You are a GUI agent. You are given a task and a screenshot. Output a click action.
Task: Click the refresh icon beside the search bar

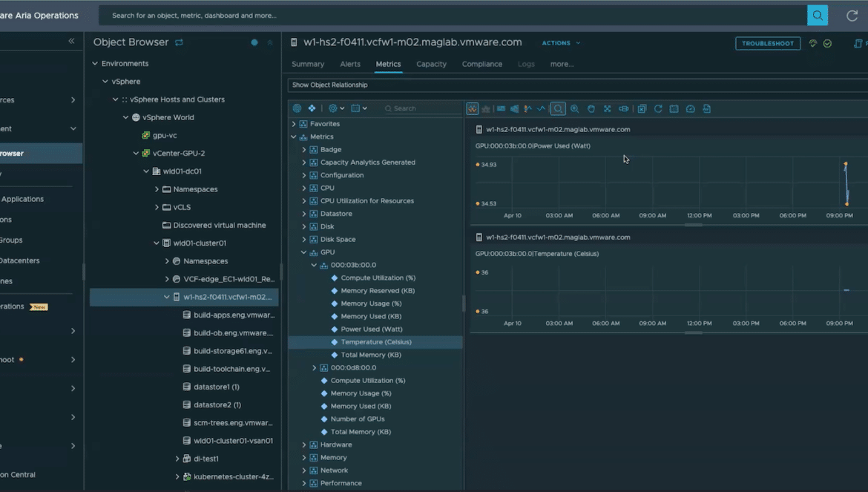852,16
